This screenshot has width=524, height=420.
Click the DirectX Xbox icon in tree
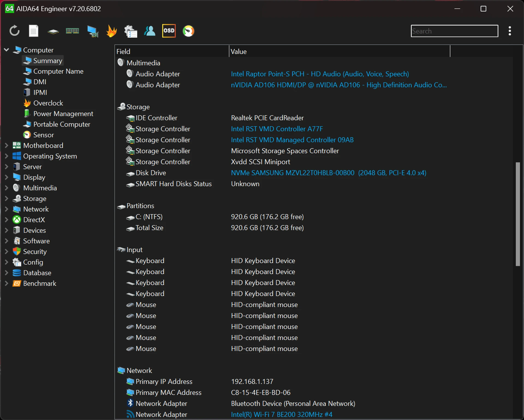17,220
